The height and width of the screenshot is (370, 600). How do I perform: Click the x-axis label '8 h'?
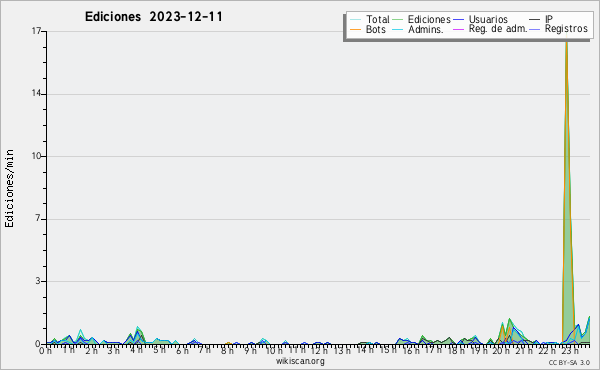pyautogui.click(x=227, y=350)
